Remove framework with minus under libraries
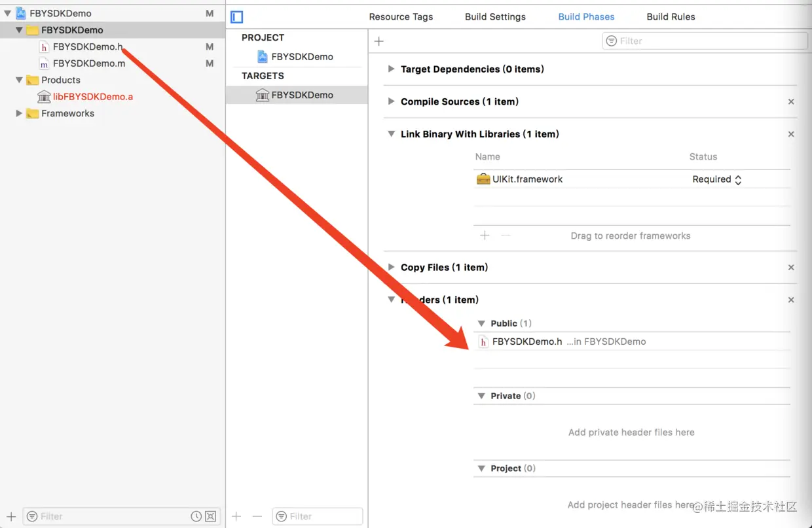This screenshot has height=528, width=812. pyautogui.click(x=505, y=236)
